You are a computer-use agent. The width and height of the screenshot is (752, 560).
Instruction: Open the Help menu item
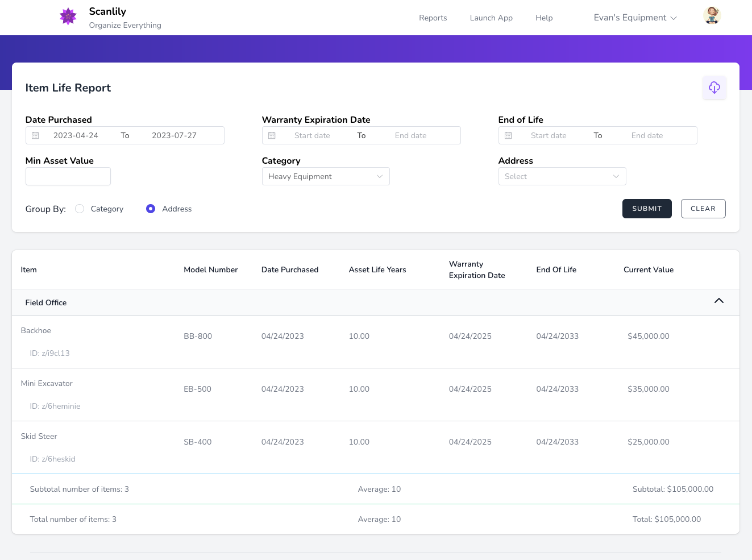click(x=544, y=18)
